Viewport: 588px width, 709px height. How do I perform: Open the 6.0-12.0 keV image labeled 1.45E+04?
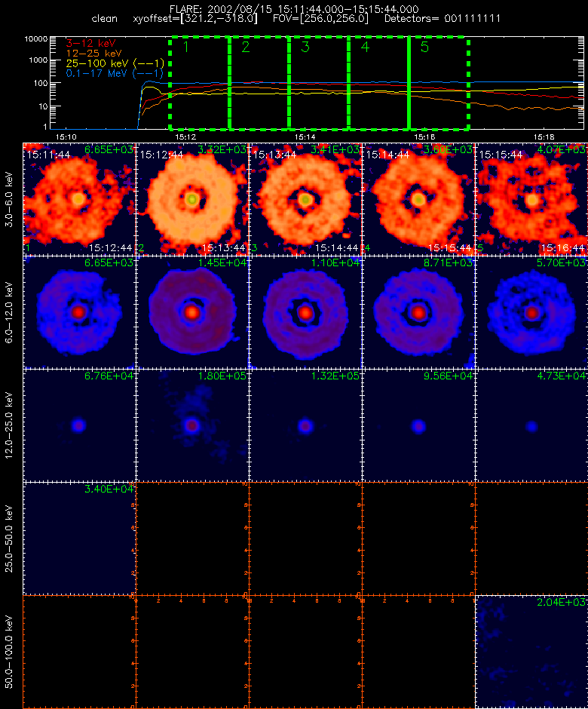coord(192,312)
